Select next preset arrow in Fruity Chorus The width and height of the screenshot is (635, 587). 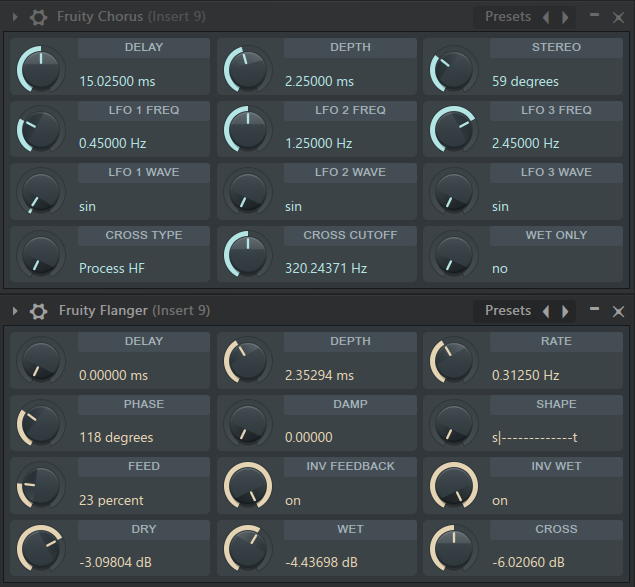(566, 17)
